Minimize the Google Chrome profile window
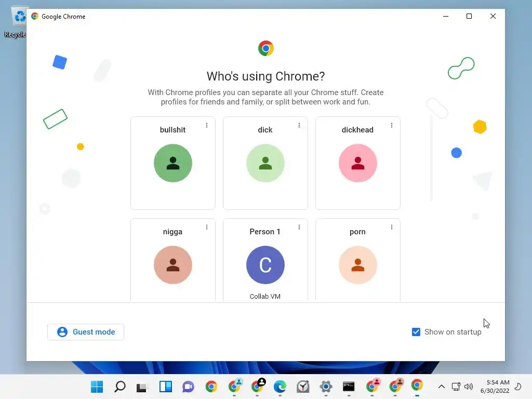Image resolution: width=532 pixels, height=399 pixels. pos(446,16)
